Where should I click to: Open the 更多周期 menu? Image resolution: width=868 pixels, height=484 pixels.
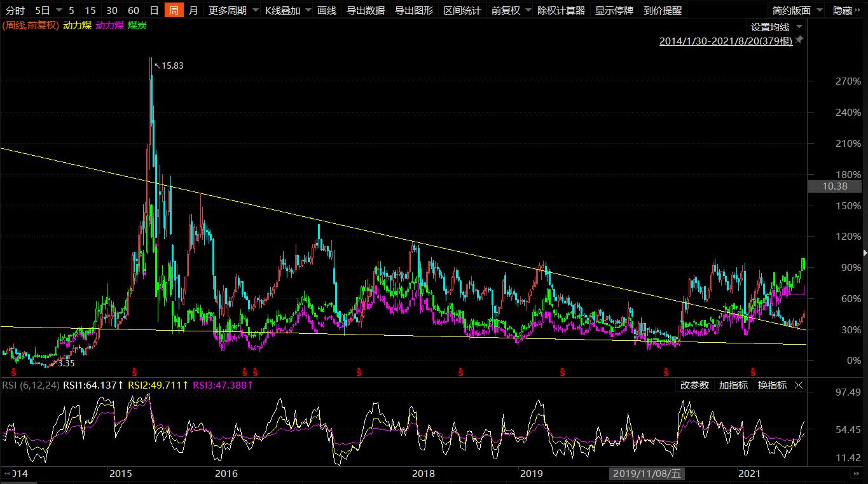click(x=228, y=10)
